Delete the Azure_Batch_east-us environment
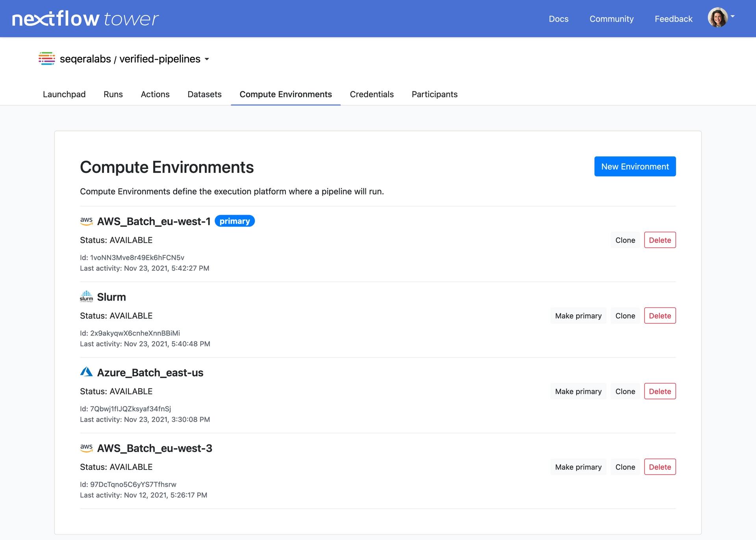The width and height of the screenshot is (756, 540). tap(660, 392)
